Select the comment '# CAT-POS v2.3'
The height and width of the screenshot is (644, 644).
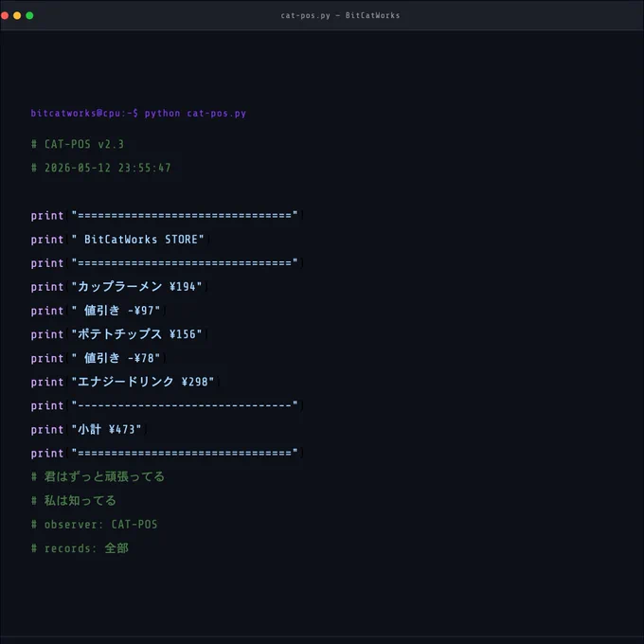tap(78, 144)
